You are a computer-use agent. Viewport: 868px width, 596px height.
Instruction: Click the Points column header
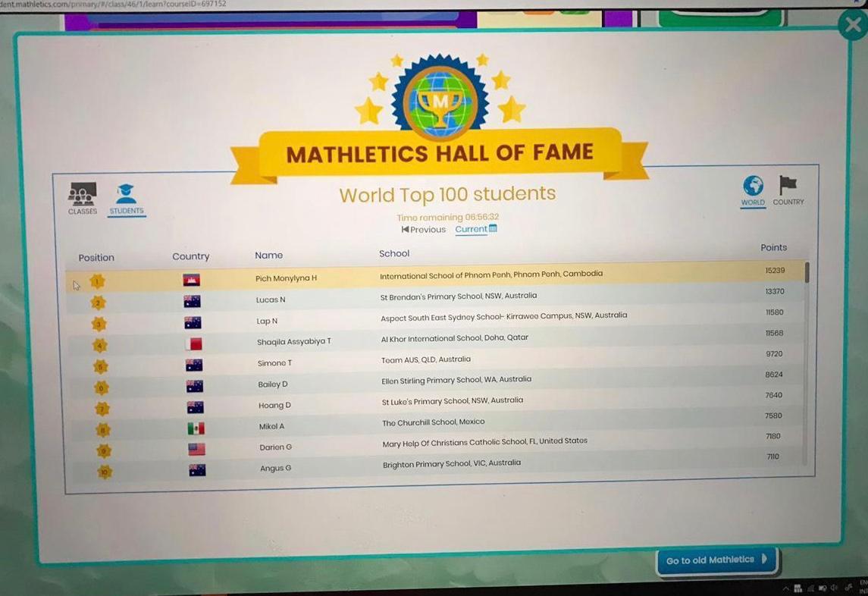[773, 248]
